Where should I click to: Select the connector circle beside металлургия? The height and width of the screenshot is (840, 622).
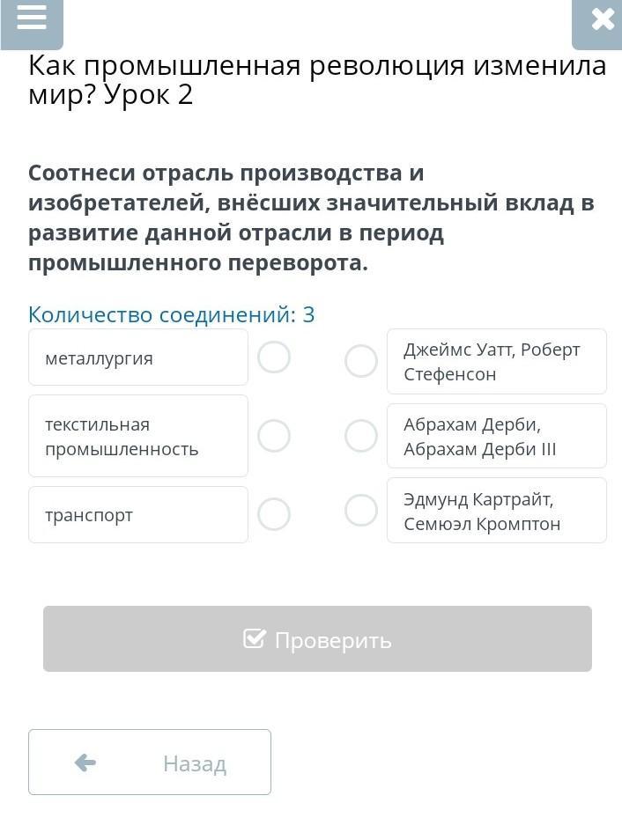click(x=274, y=357)
